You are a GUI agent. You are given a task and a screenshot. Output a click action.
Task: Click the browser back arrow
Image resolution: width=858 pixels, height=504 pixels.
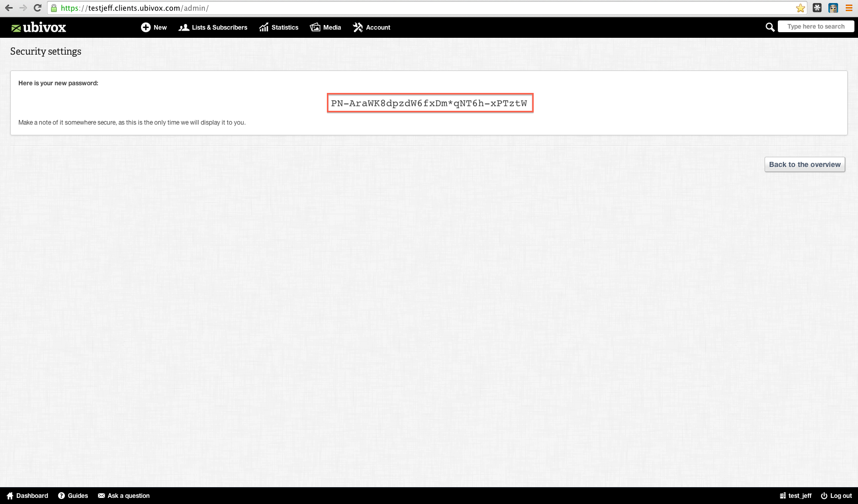pos(9,8)
